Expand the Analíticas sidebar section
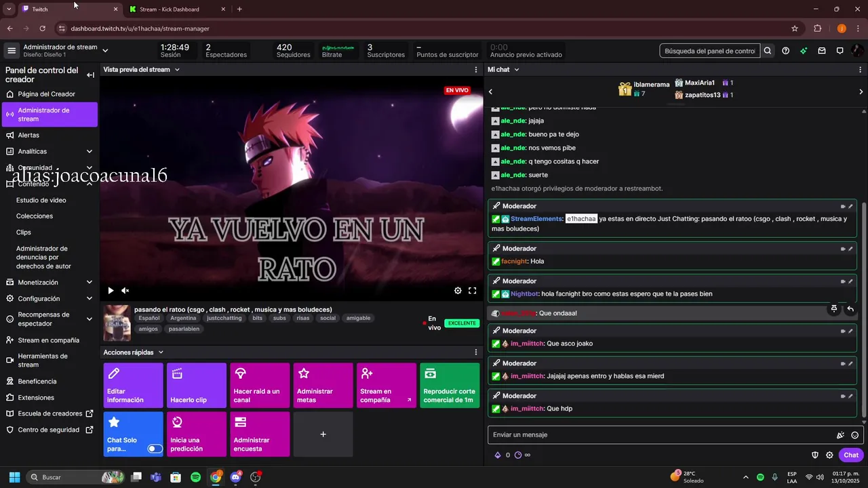 pyautogui.click(x=89, y=152)
